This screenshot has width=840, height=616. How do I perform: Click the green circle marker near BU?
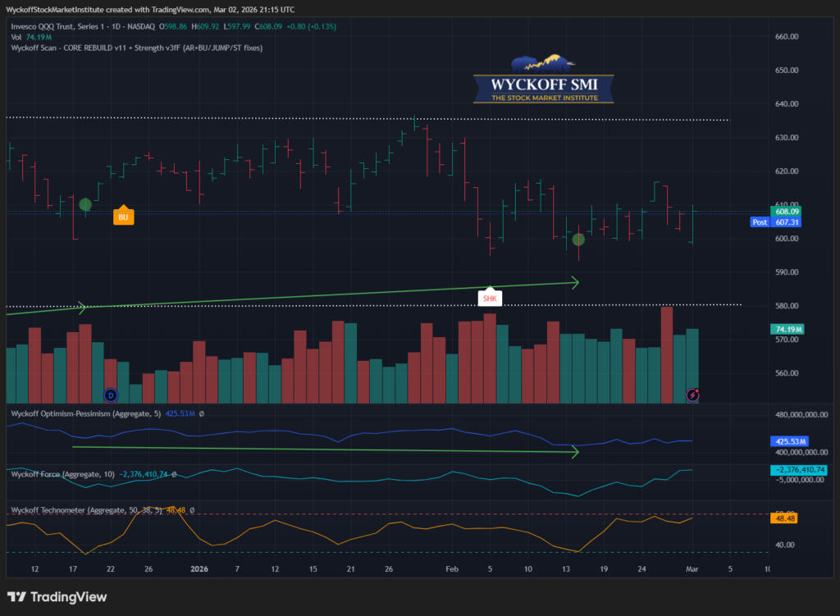point(84,204)
